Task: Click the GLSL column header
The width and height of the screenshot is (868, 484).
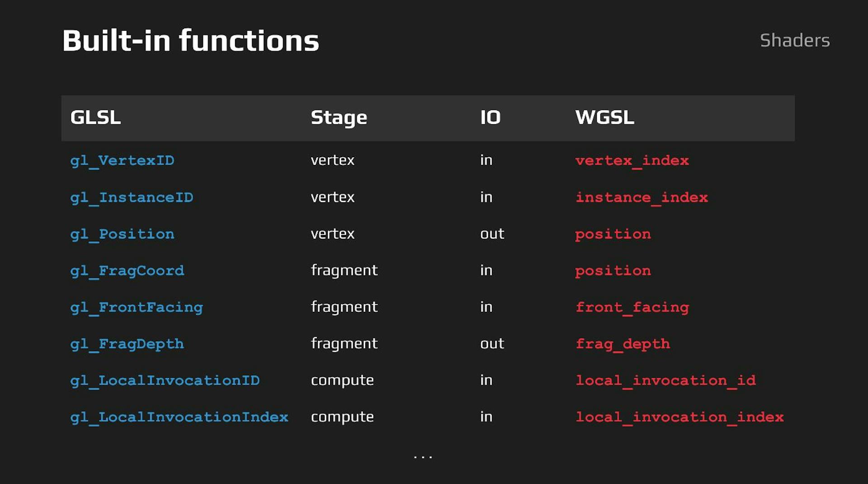Action: [95, 117]
